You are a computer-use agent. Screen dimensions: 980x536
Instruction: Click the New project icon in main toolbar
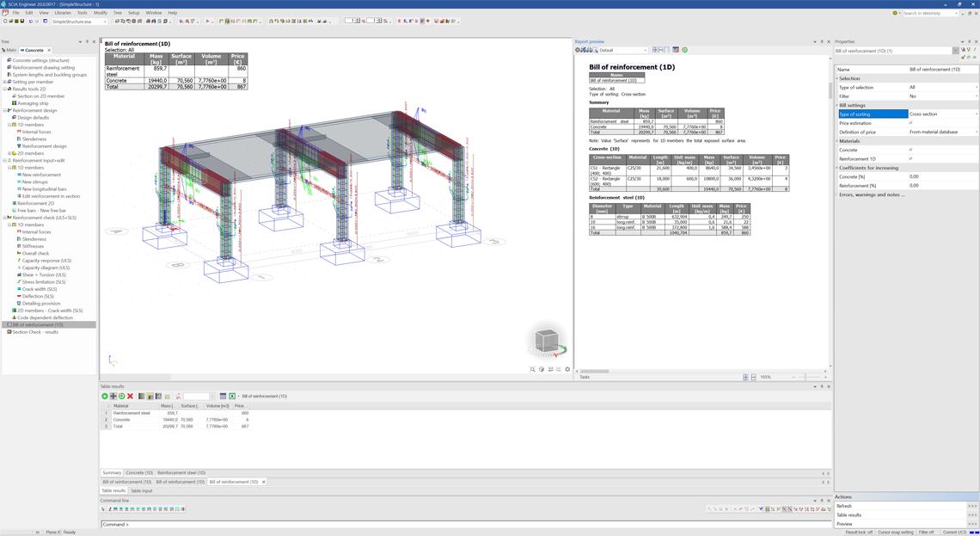(x=5, y=22)
